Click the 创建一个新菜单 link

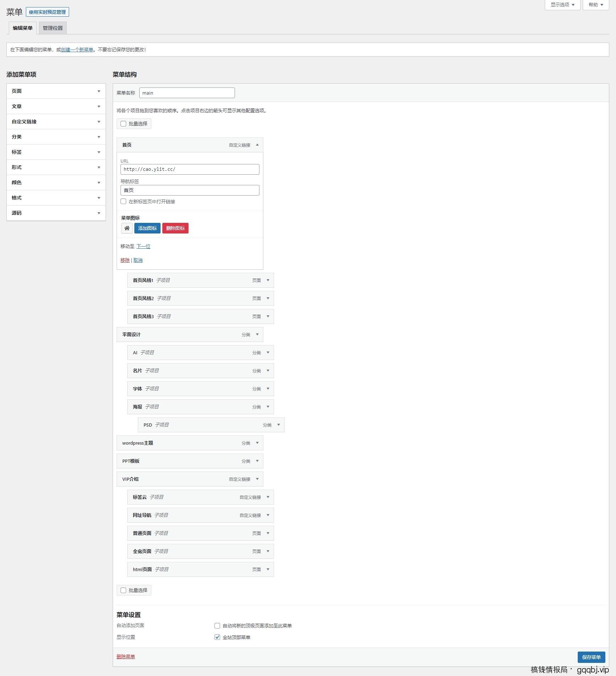tap(77, 50)
